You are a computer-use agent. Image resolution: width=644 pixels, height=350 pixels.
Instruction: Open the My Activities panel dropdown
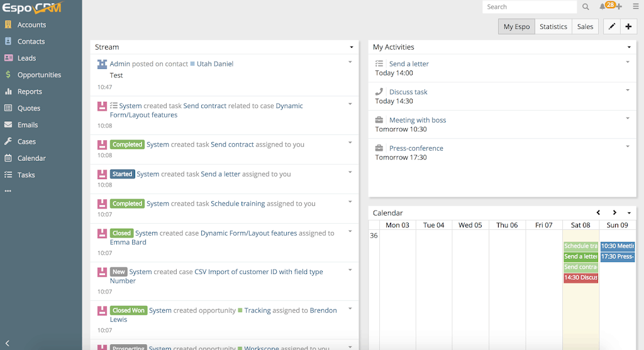click(x=629, y=47)
